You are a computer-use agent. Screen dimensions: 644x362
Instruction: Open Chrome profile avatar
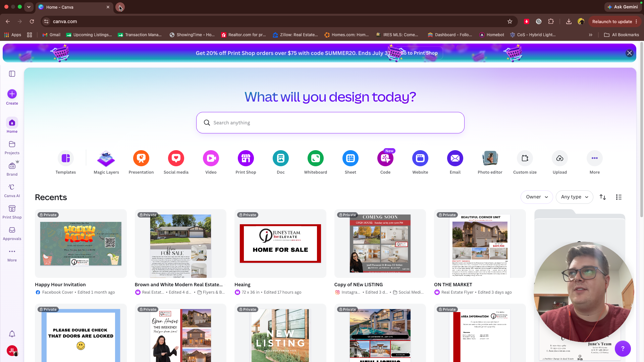pos(581,21)
